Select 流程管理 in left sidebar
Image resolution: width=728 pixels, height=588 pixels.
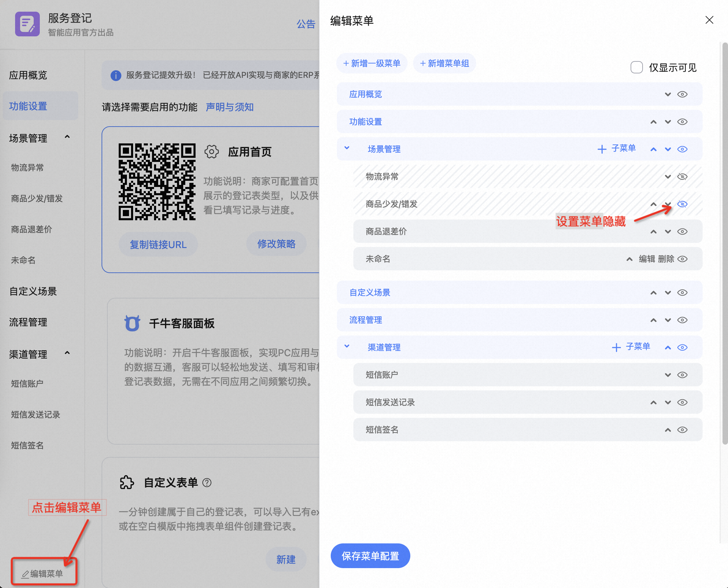[28, 322]
